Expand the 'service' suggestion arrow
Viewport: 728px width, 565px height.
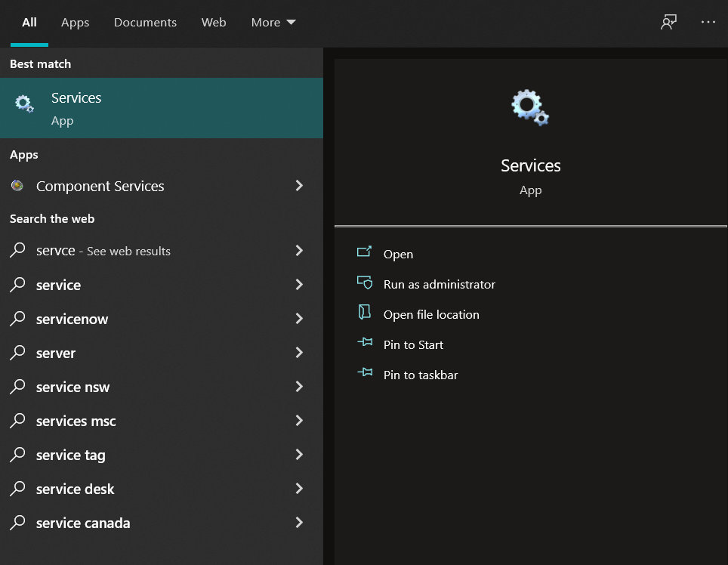300,285
